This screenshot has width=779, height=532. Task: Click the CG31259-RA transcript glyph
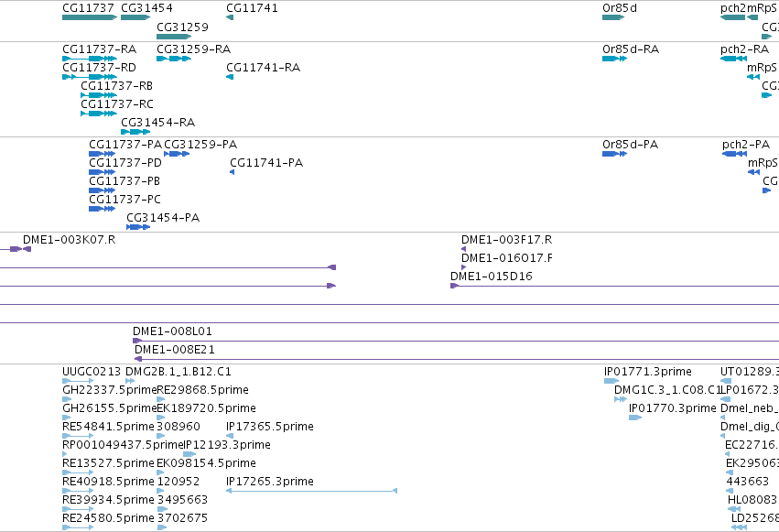[174, 59]
